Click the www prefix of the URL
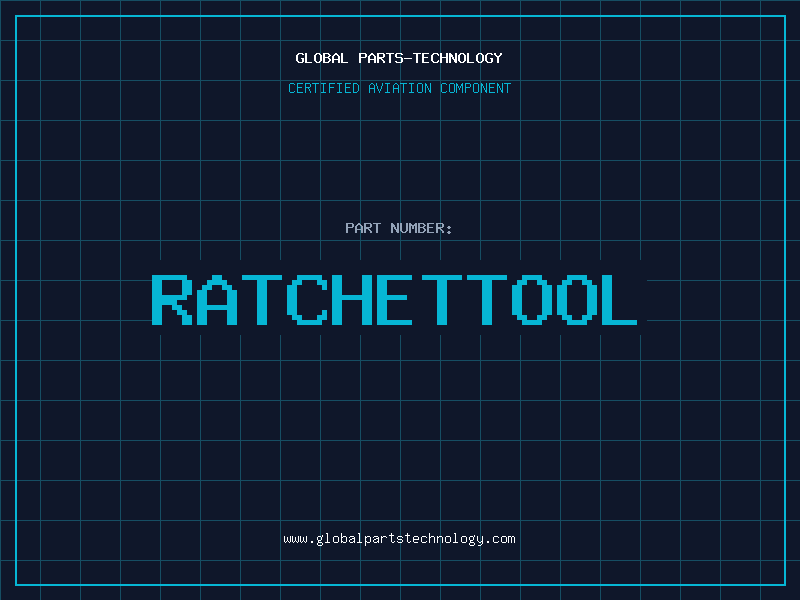 click(x=295, y=539)
